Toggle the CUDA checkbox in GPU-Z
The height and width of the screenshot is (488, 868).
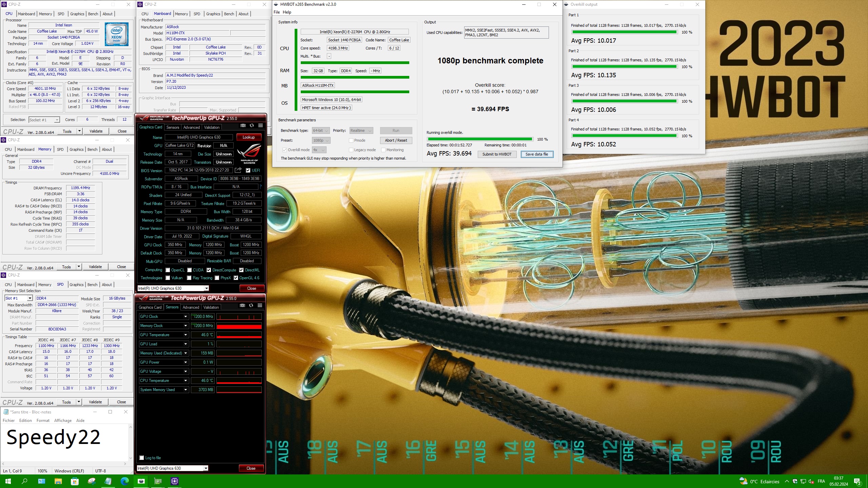tap(189, 270)
